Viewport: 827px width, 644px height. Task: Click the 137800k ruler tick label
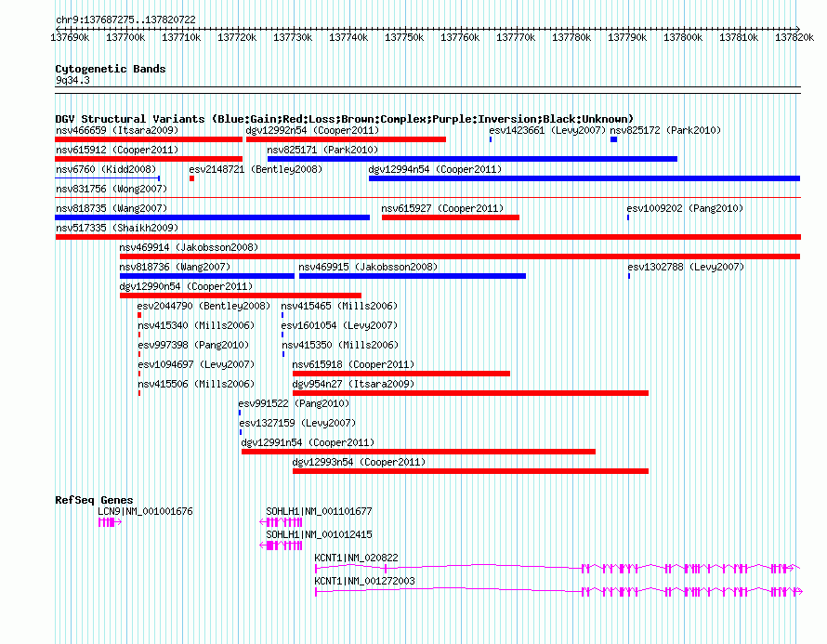[683, 37]
